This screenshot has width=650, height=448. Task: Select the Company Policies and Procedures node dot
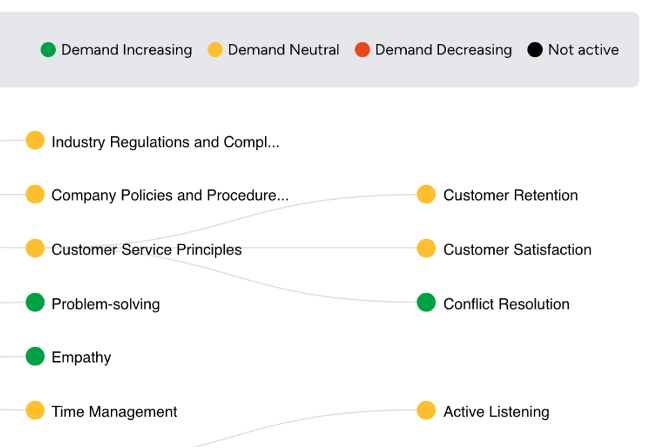(35, 194)
